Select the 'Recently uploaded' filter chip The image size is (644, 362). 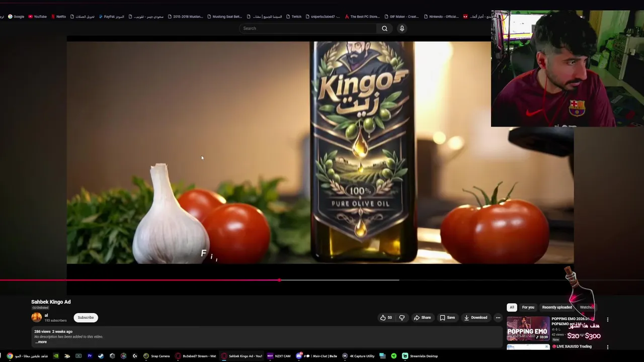pyautogui.click(x=557, y=307)
